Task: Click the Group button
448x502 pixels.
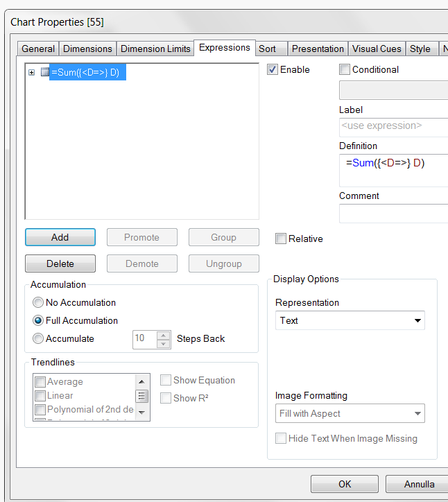Action: pos(224,237)
